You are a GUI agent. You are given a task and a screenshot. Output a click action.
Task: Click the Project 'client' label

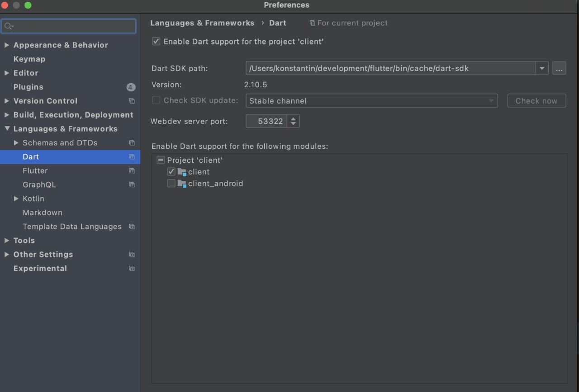[195, 160]
